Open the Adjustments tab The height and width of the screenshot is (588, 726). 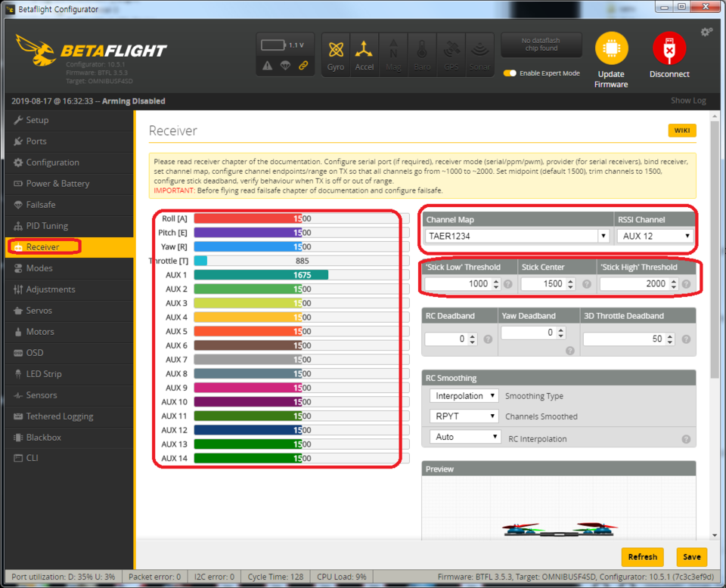[70, 289]
